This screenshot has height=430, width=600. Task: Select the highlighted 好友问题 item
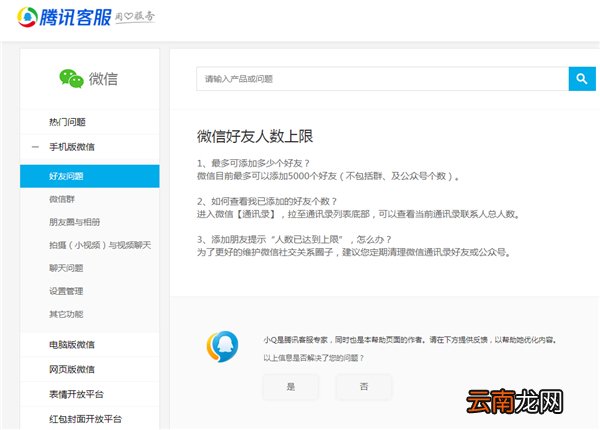point(90,176)
